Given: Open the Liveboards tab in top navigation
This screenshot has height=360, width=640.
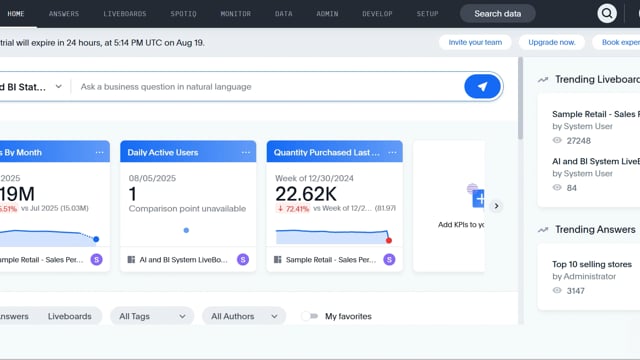Looking at the screenshot, I should (x=124, y=13).
